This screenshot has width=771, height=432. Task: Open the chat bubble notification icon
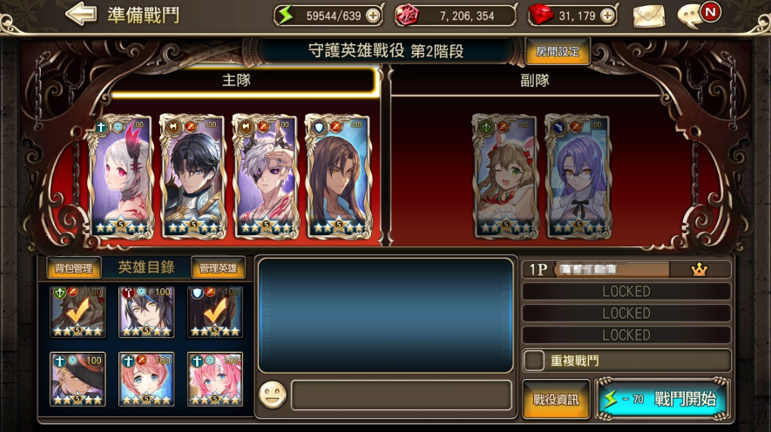[x=698, y=15]
